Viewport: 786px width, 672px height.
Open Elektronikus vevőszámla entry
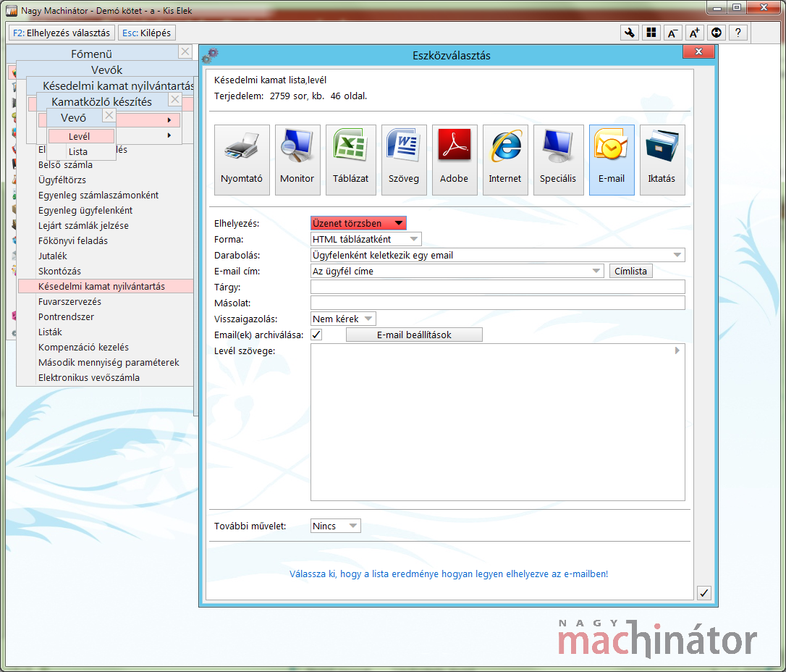[89, 377]
